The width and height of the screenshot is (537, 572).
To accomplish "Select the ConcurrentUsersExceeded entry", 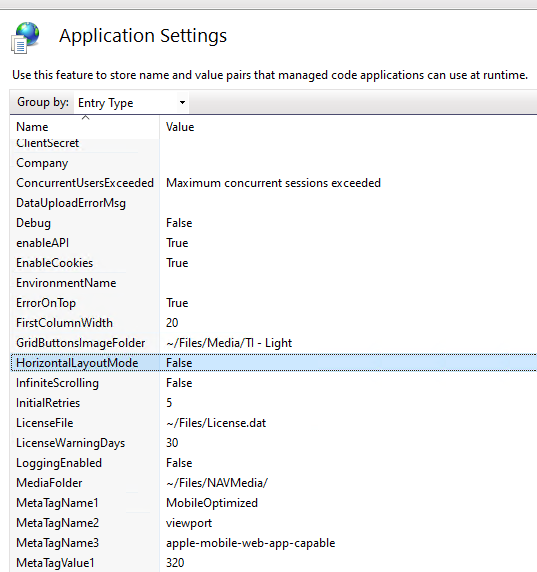I will pyautogui.click(x=85, y=183).
